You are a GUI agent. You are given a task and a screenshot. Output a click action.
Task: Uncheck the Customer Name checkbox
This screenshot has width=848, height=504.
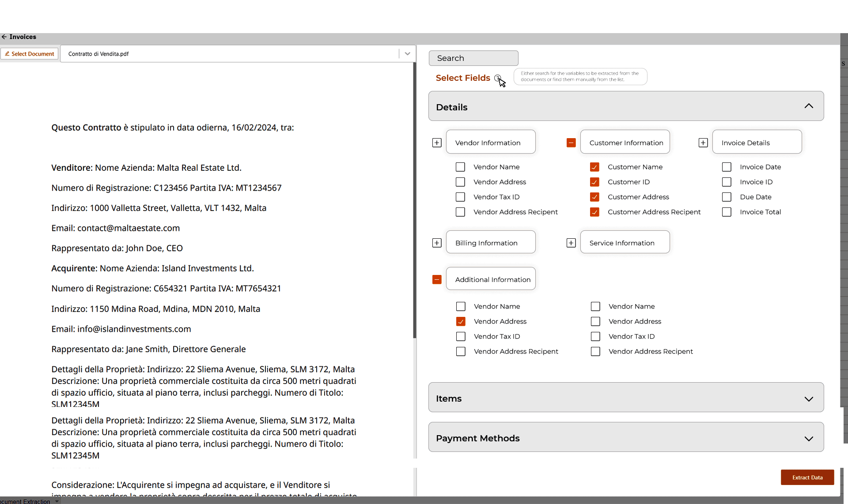(594, 167)
